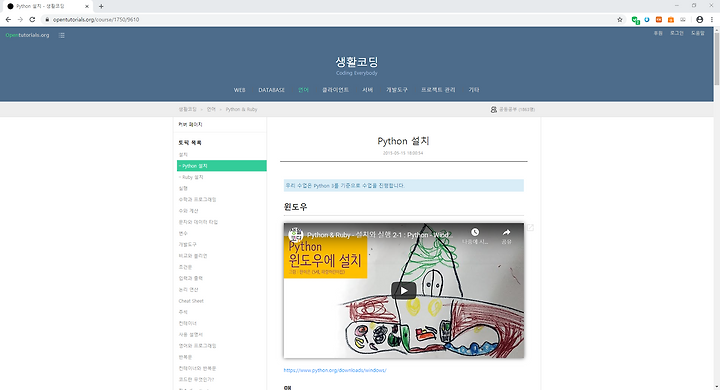Screen dimensions: 720x390
Task: Open the 프로젝트 관리 menu category
Action: pos(438,90)
